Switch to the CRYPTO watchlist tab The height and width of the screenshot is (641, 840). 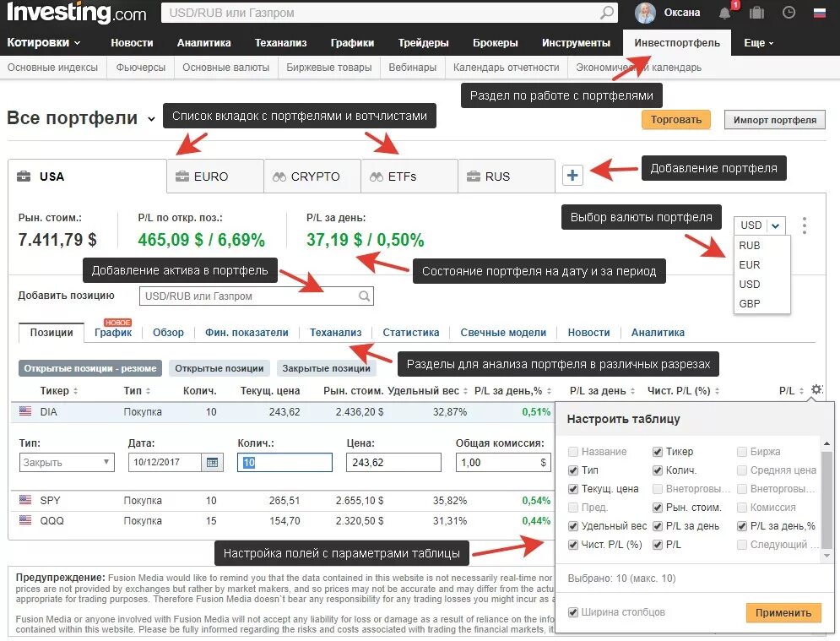click(x=312, y=176)
